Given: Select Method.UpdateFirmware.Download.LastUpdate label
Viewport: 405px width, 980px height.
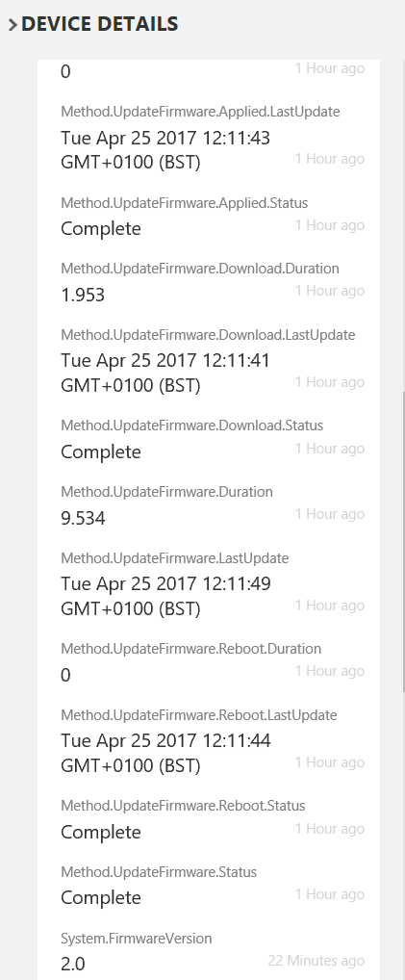Looking at the screenshot, I should click(x=208, y=335).
